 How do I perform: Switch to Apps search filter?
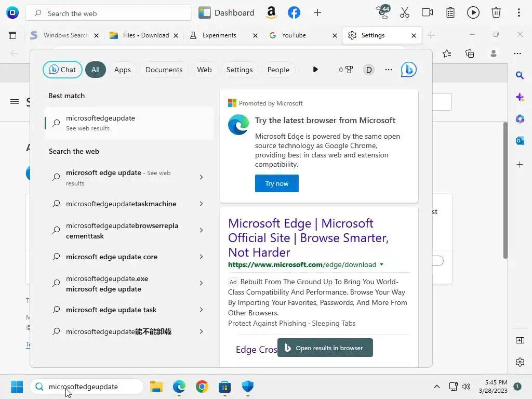(x=123, y=70)
